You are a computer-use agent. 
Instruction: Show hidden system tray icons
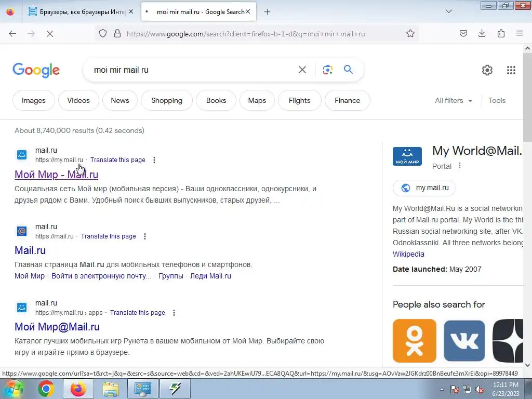click(x=442, y=390)
